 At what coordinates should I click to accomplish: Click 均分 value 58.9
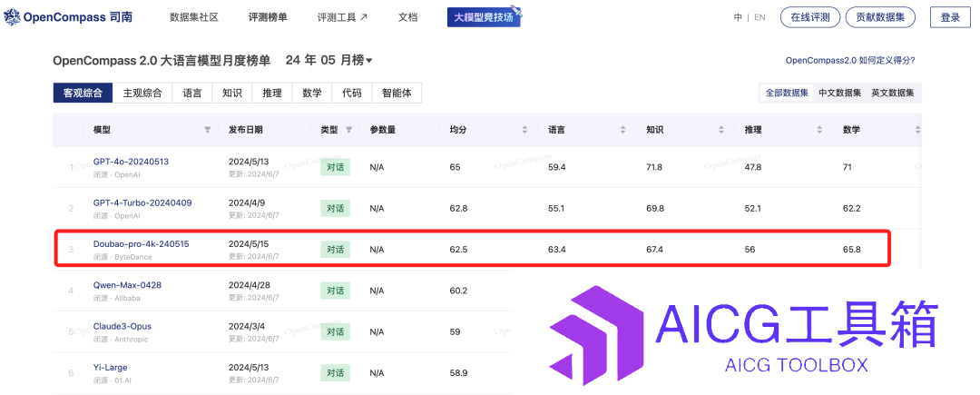[458, 373]
